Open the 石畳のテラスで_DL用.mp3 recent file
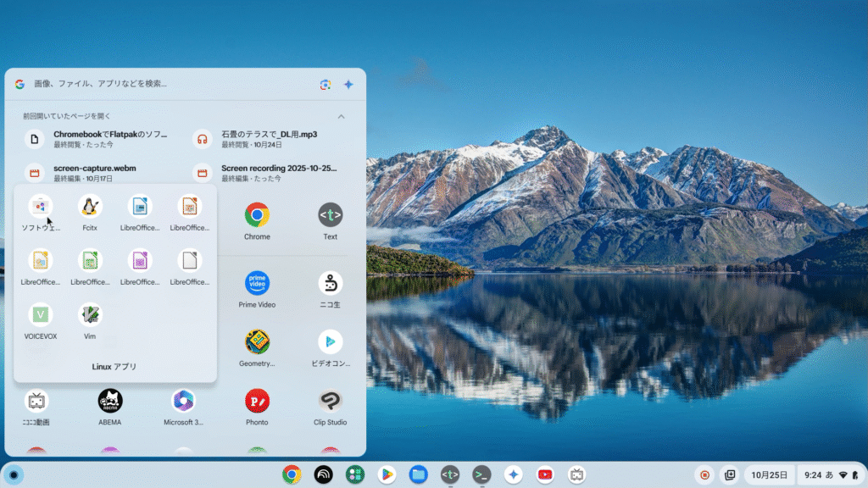 click(x=269, y=139)
